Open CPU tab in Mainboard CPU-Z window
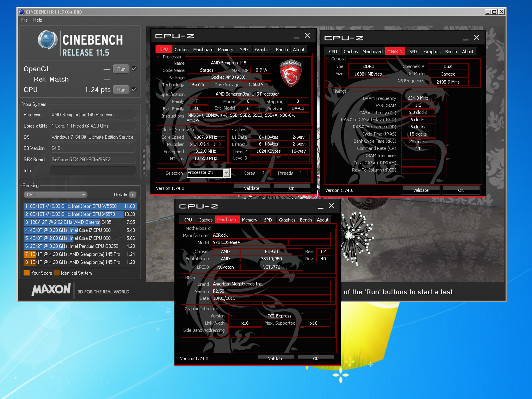 click(x=188, y=220)
